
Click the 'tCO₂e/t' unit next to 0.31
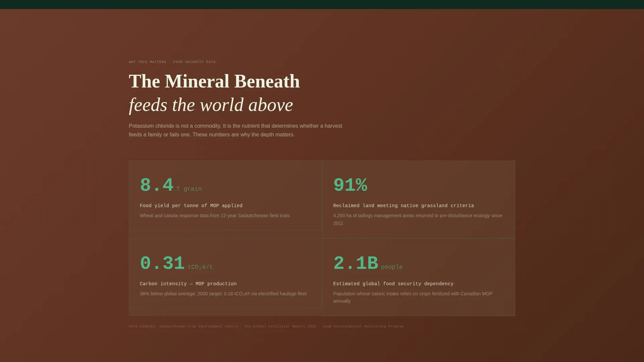pos(200,267)
